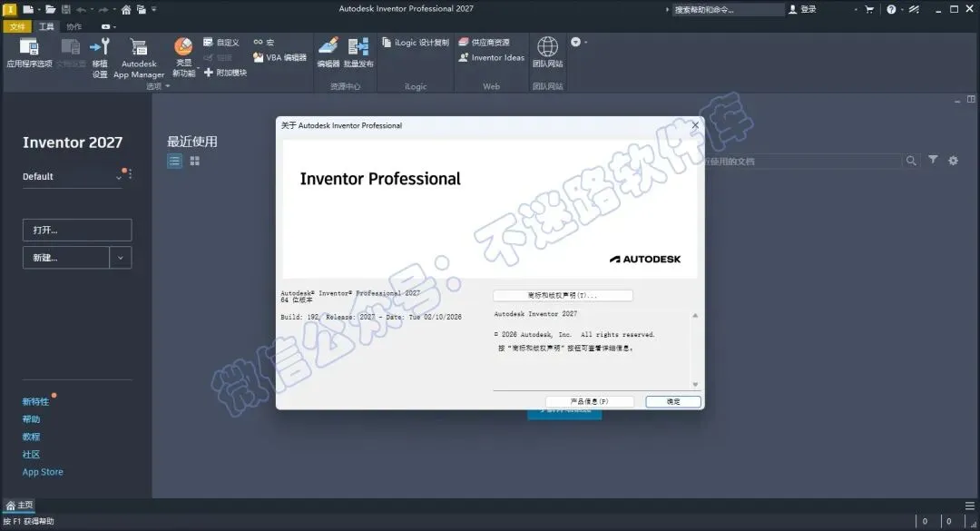Open the 文件 file menu tab
Screen dimensions: 980x531
pos(17,27)
